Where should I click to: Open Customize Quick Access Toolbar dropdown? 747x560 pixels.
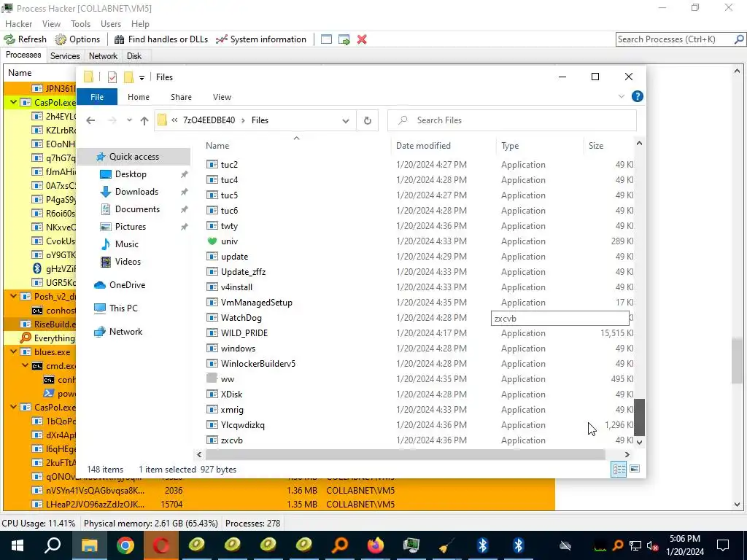[x=142, y=77]
